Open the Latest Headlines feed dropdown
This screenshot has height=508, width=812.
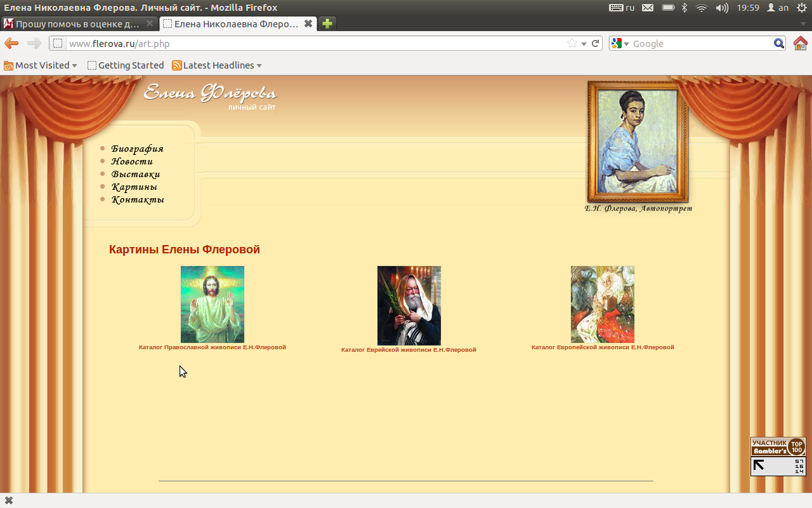click(x=217, y=65)
